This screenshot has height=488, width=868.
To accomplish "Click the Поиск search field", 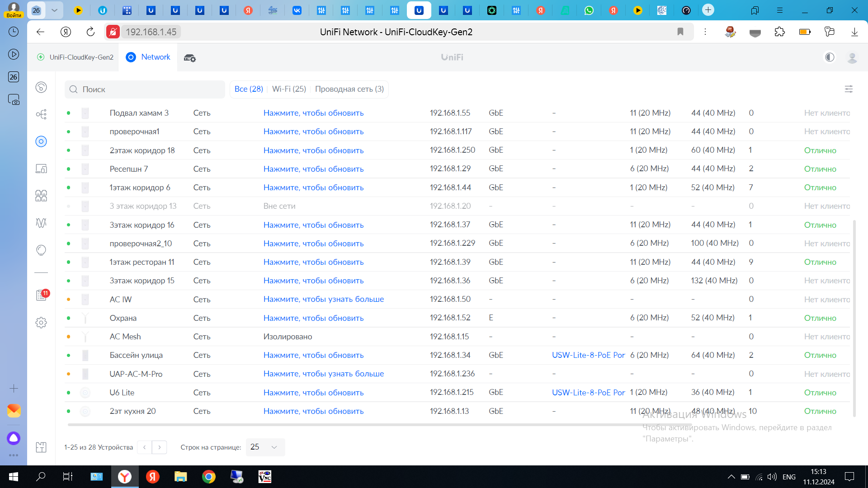I will click(145, 89).
